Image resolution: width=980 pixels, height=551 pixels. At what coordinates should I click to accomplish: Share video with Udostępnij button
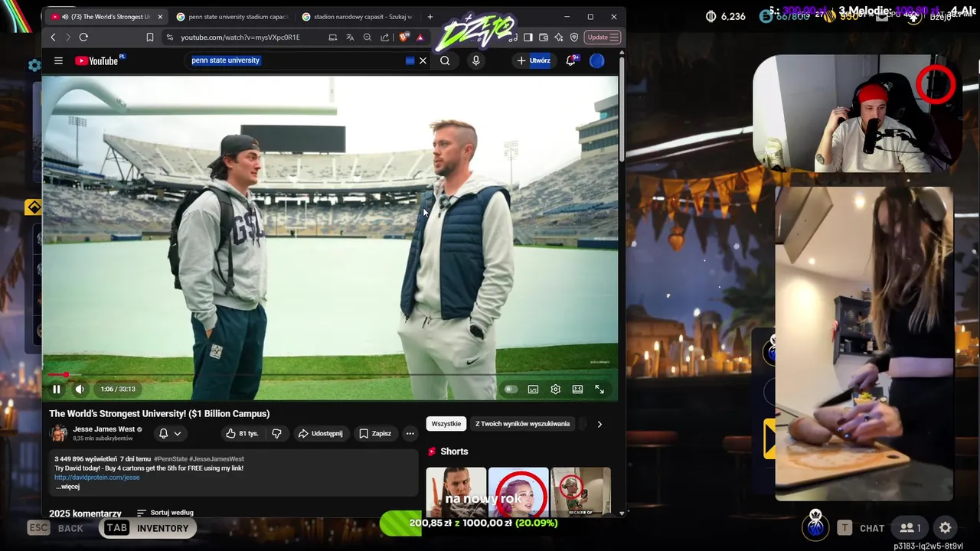(x=320, y=433)
